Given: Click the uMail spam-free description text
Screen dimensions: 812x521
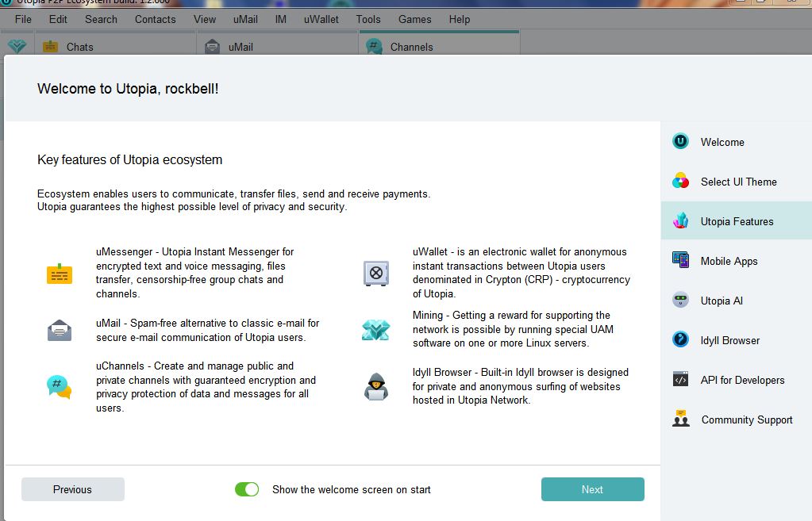Looking at the screenshot, I should [208, 330].
